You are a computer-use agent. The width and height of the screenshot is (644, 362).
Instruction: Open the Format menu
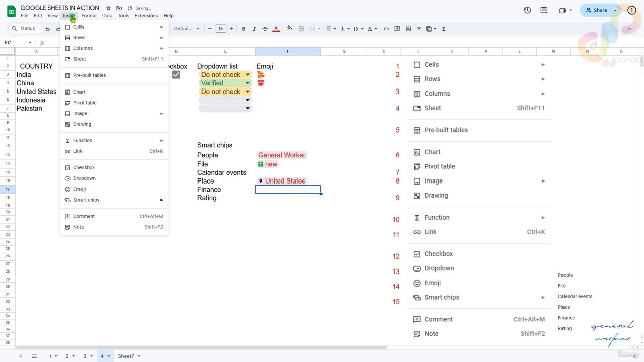89,16
